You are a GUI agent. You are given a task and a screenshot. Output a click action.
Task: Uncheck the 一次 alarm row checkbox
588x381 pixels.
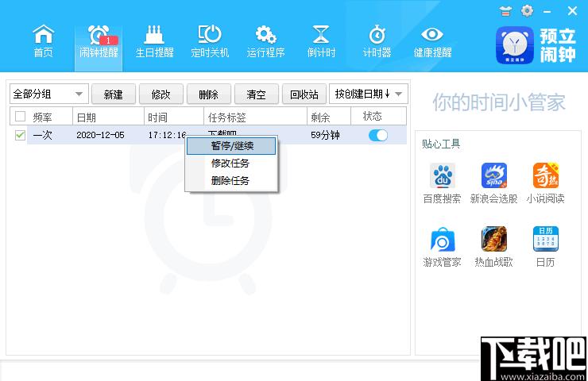click(20, 135)
